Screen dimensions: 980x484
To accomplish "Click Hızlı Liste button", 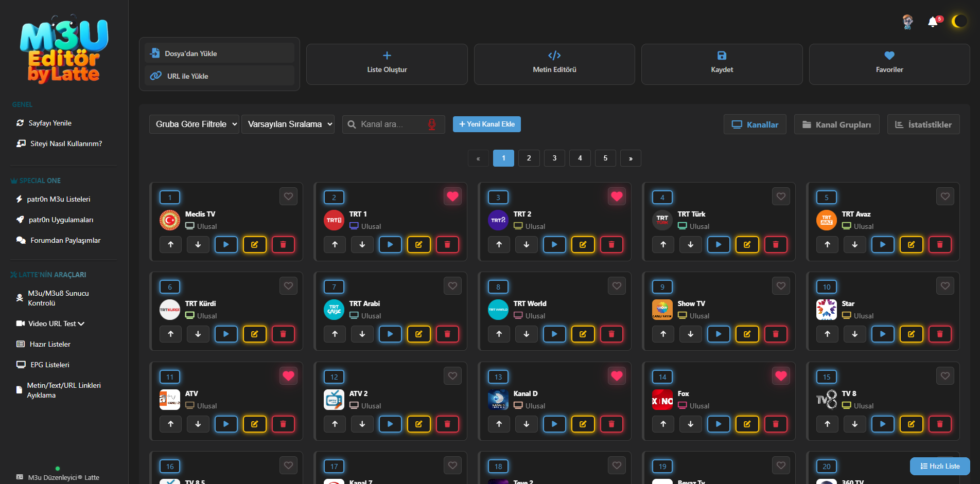I will [x=940, y=466].
